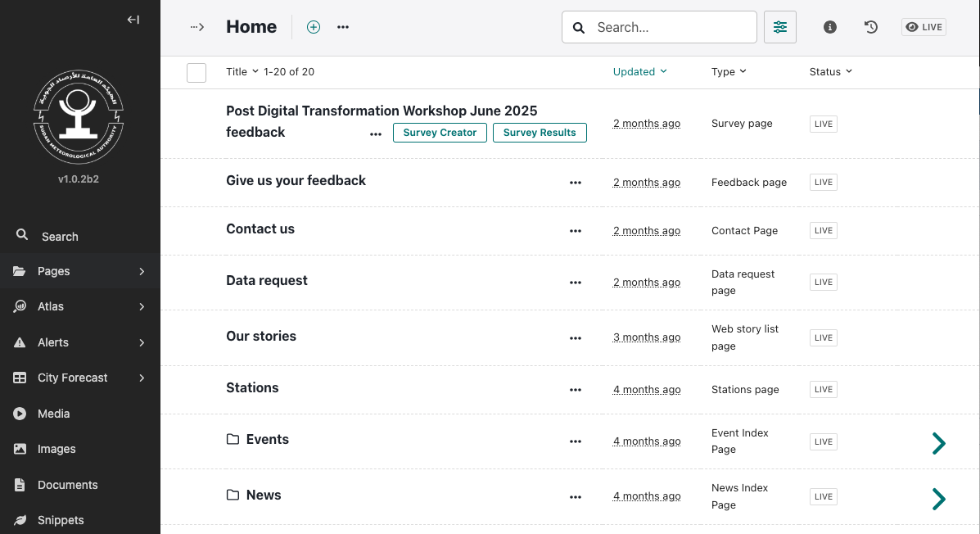Tick the select-all pages checkbox
The height and width of the screenshot is (534, 980).
click(196, 73)
